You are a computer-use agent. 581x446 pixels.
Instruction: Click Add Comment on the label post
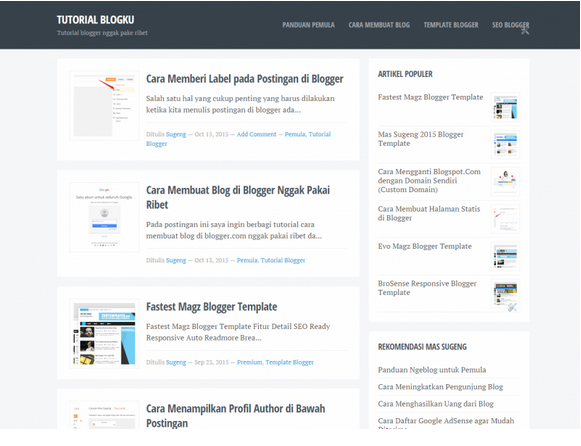(256, 134)
